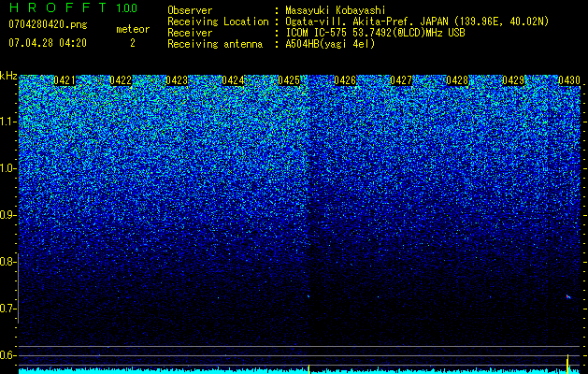Click the Receiving antenna field label
The width and height of the screenshot is (588, 374).
tap(215, 44)
